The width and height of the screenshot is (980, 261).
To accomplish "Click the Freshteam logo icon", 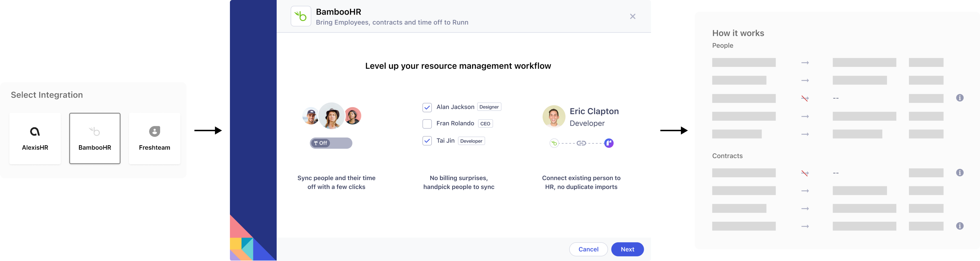I will (x=155, y=132).
